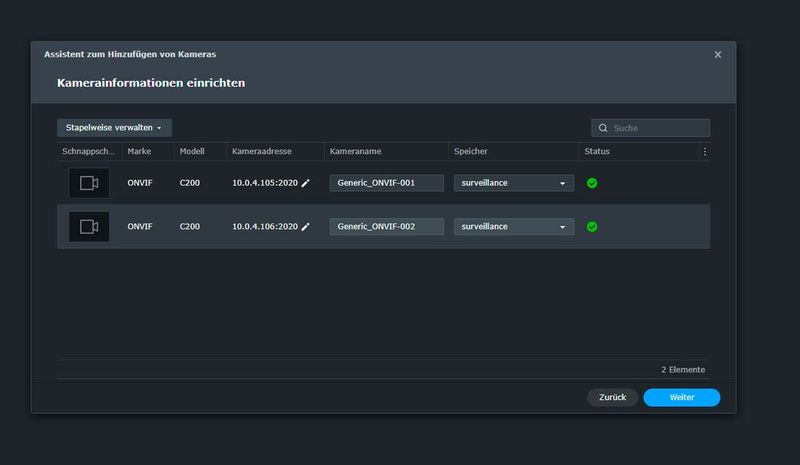The image size is (800, 465).
Task: Click green status checkmark of first camera
Action: (x=592, y=184)
